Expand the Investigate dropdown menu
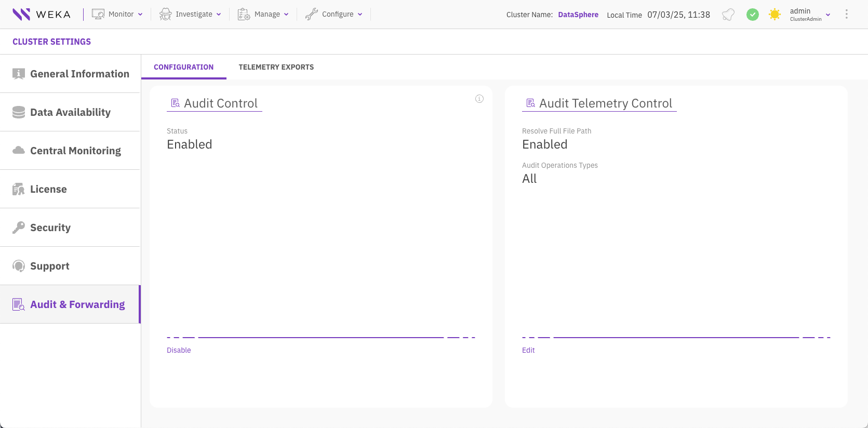The image size is (868, 428). click(x=190, y=15)
